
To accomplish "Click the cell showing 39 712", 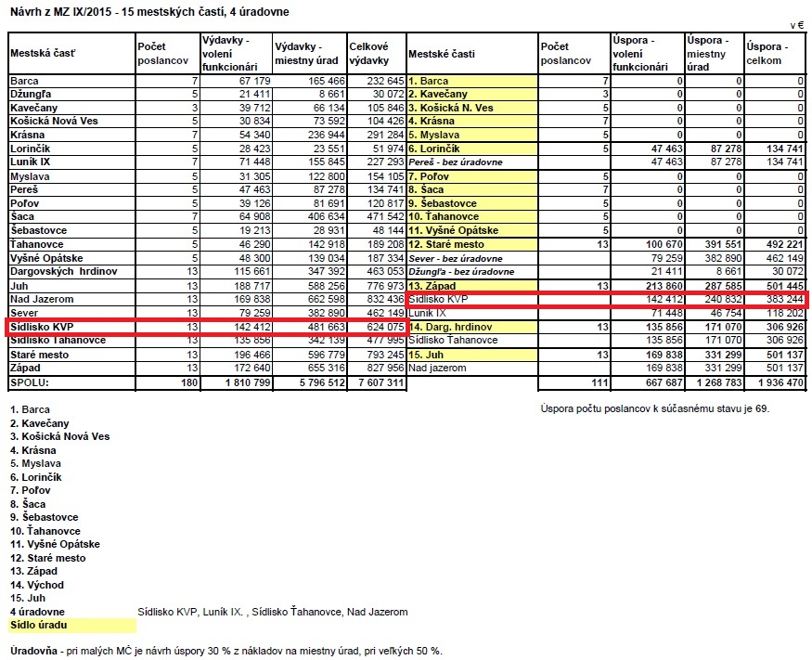I will [254, 108].
